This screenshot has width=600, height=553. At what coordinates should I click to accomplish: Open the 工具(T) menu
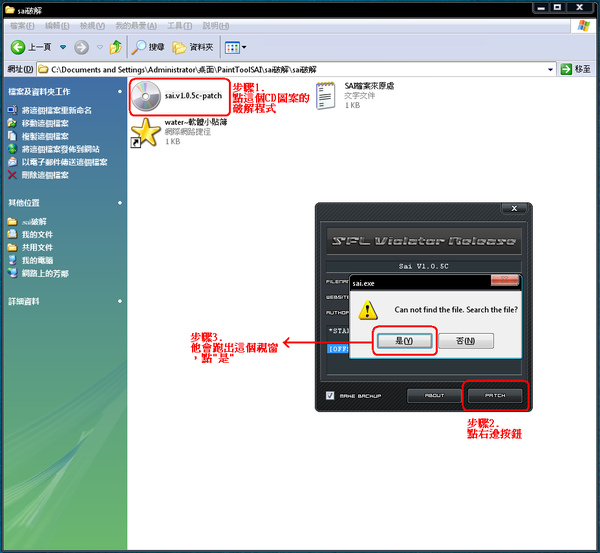tap(179, 26)
